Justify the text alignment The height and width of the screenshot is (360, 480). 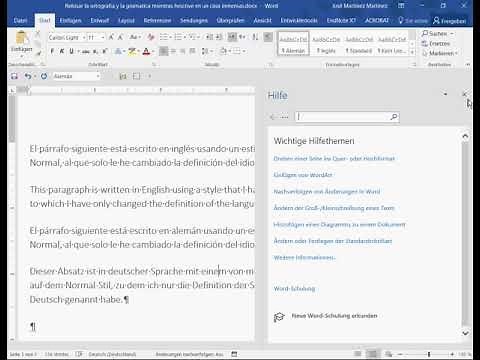pos(192,51)
